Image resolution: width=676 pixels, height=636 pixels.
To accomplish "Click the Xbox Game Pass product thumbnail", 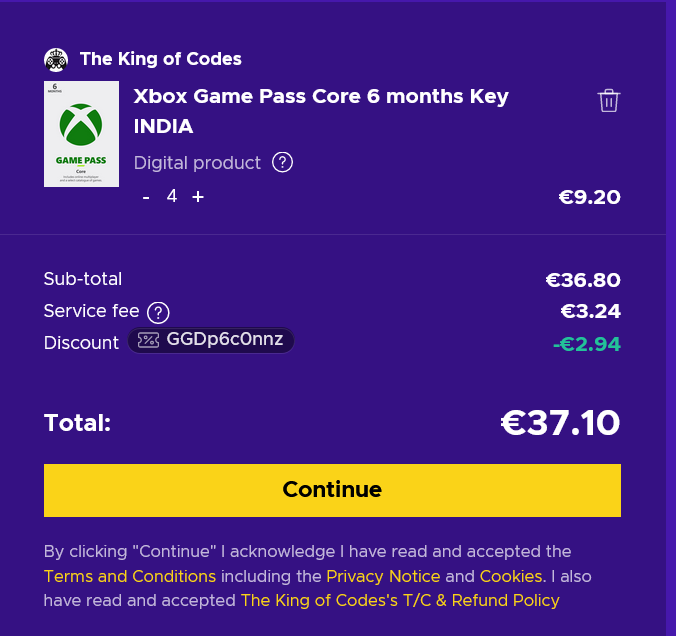I will point(81,134).
